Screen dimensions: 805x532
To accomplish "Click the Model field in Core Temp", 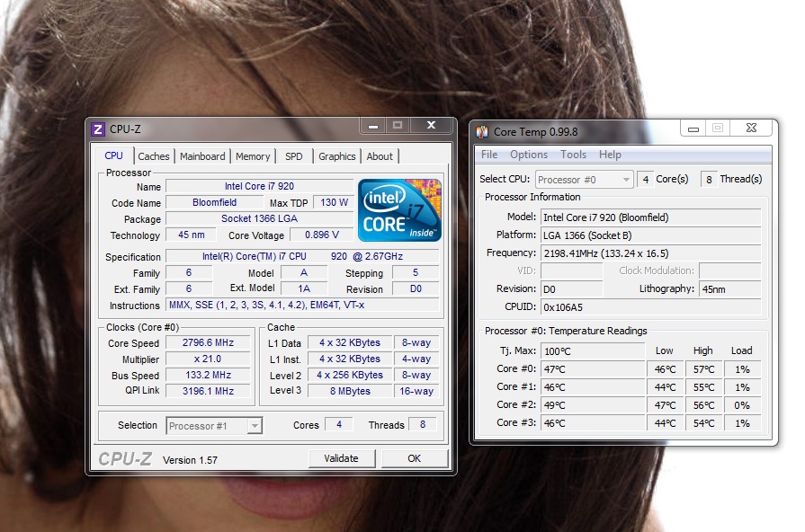I will point(650,217).
